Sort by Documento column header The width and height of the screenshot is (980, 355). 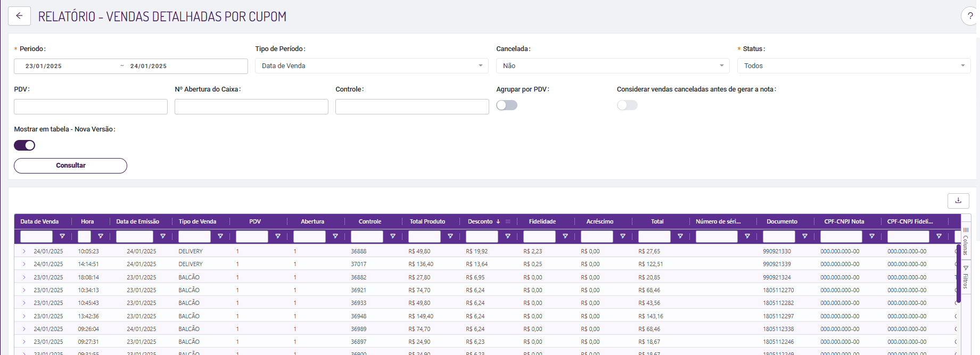coord(782,221)
